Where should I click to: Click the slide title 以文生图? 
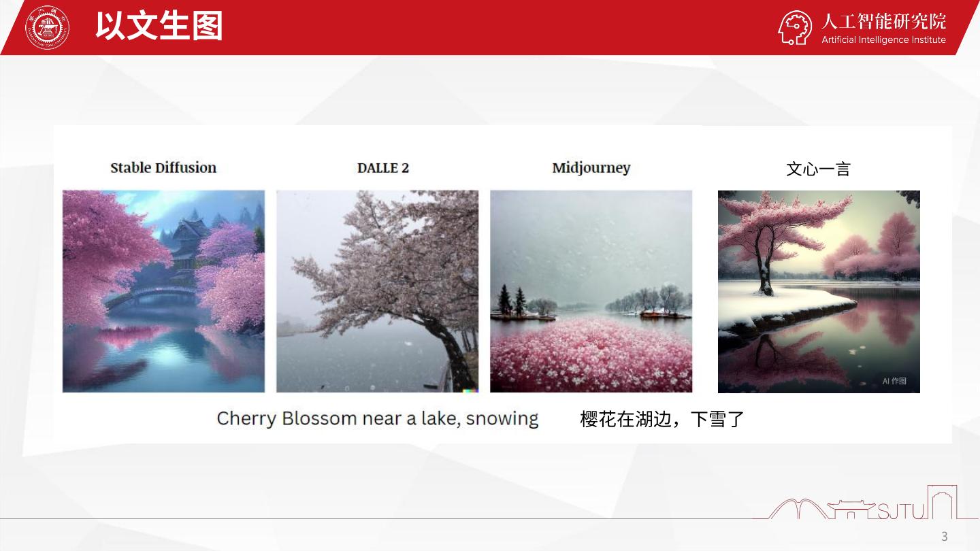(x=159, y=27)
